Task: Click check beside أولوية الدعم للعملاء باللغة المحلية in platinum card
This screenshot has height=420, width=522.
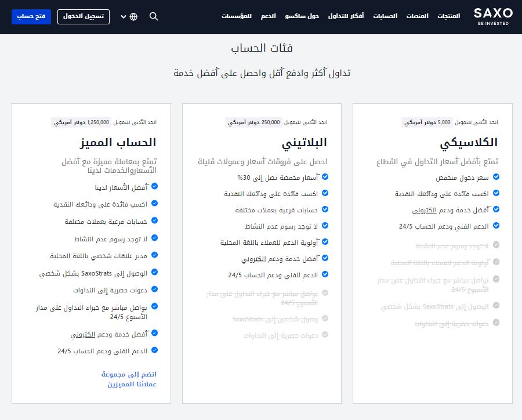Action: (x=325, y=242)
